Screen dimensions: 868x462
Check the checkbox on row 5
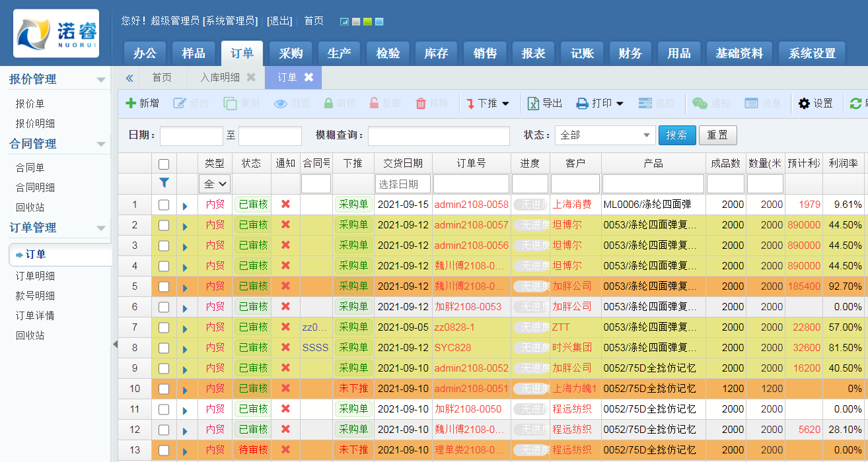pos(164,286)
